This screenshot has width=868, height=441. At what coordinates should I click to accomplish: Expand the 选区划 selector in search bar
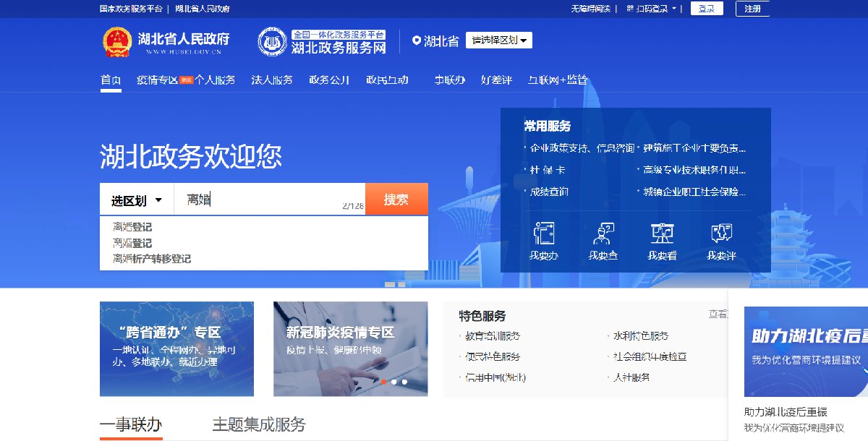(x=137, y=200)
